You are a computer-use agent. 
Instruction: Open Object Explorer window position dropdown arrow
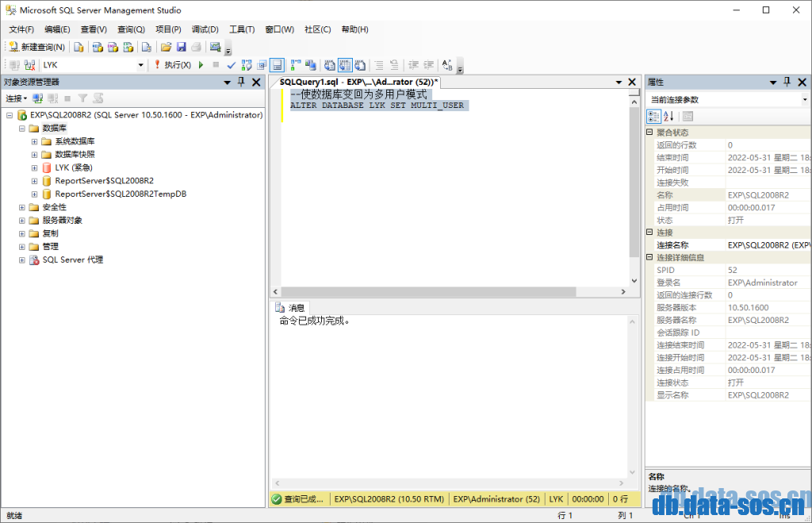pyautogui.click(x=227, y=83)
